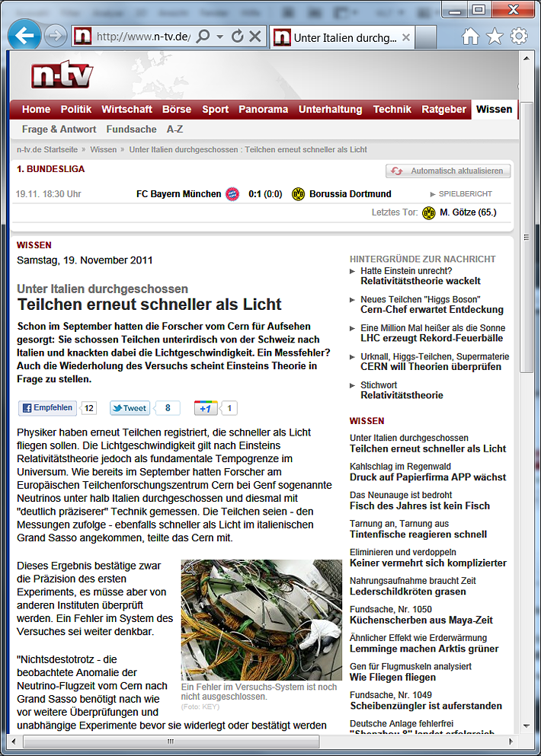This screenshot has height=756, width=541.
Task: Open the Börse section
Action: tap(177, 110)
